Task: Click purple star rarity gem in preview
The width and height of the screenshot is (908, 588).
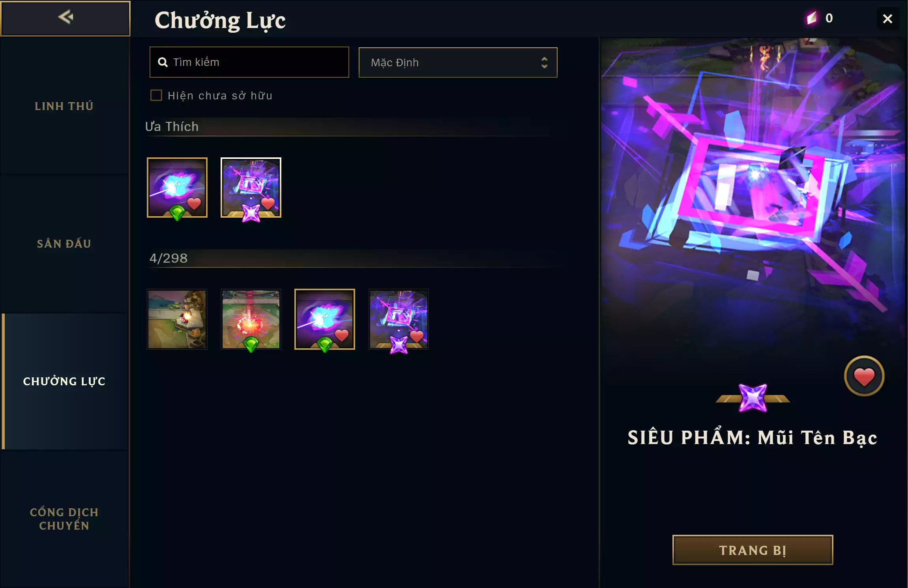Action: [753, 398]
